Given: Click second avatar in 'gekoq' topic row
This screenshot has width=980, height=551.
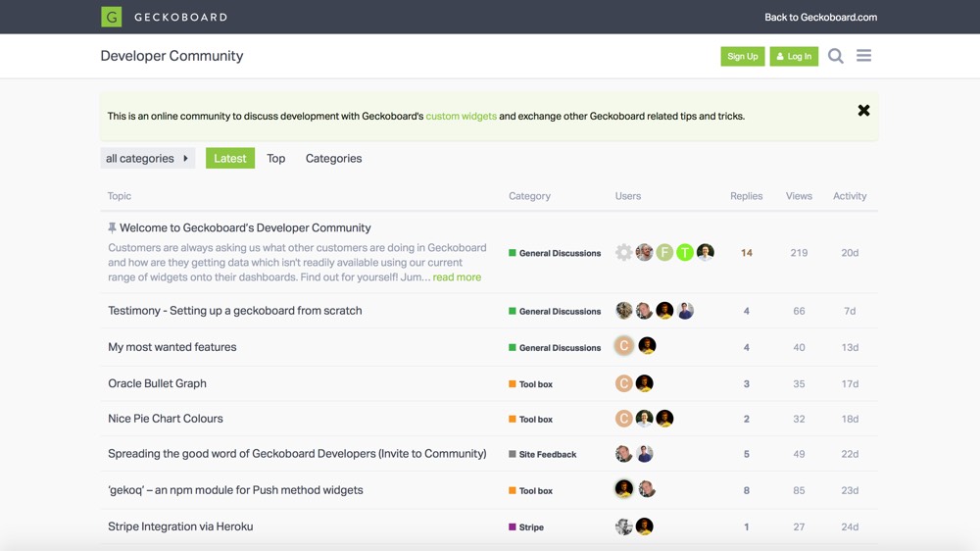Looking at the screenshot, I should coord(647,488).
